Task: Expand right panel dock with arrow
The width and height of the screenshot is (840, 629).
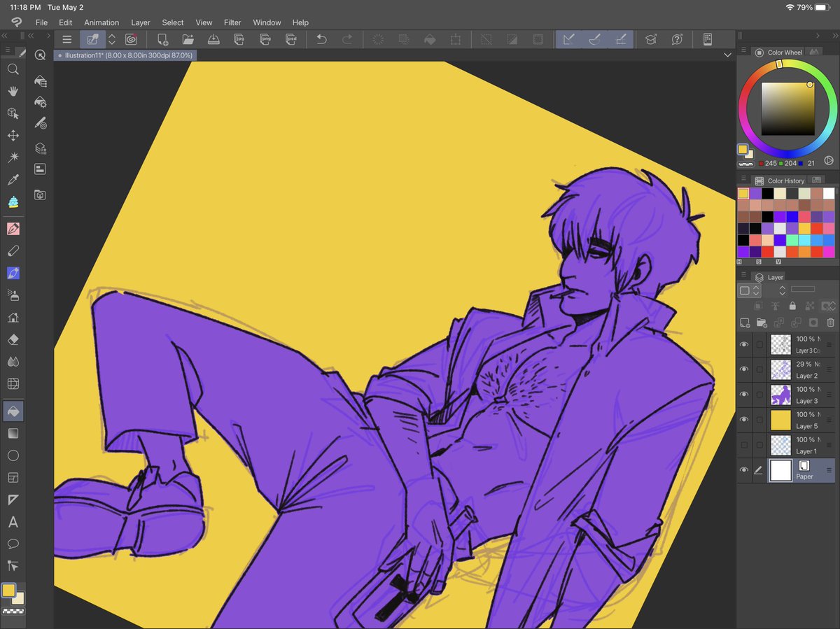Action: click(x=818, y=35)
